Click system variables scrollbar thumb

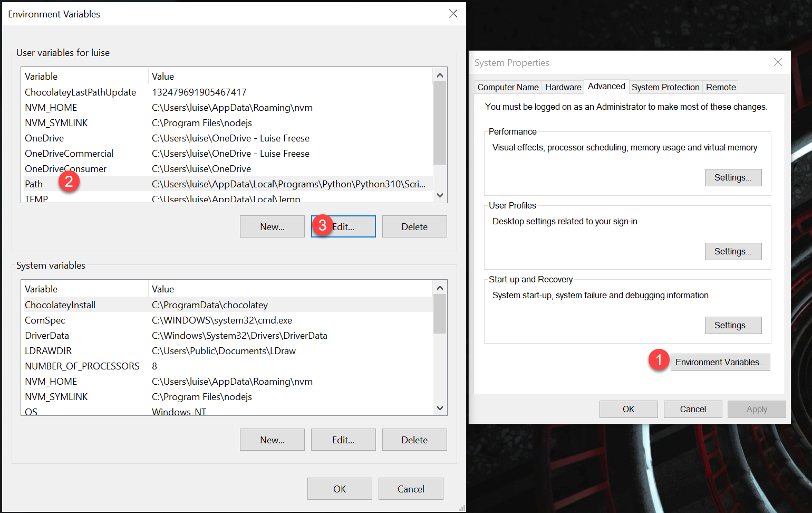(440, 314)
